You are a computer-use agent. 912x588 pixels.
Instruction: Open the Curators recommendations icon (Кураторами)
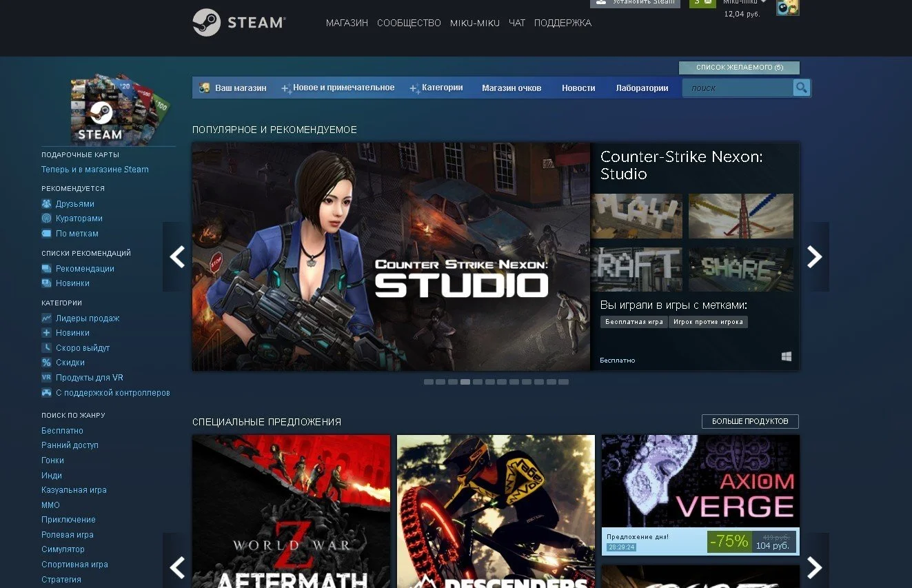(46, 219)
